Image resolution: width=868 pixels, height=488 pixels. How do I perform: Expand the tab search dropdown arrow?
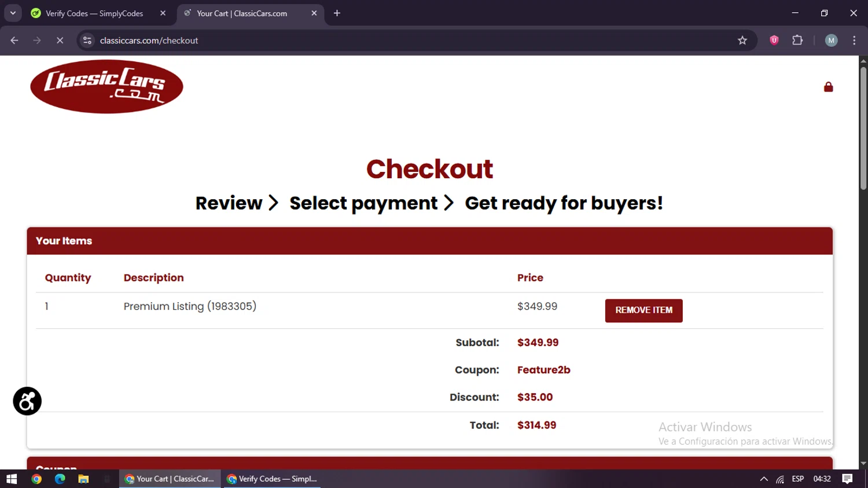pos(13,13)
